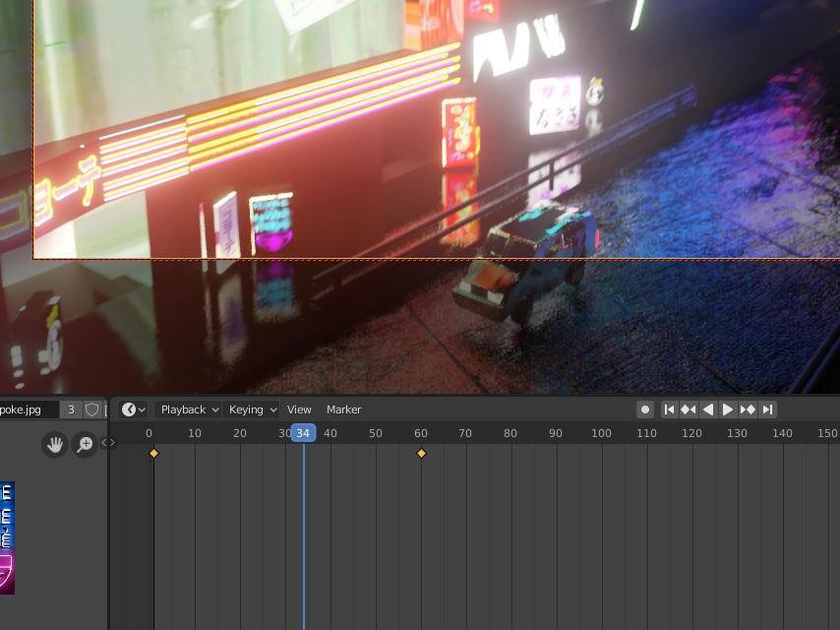Click the poke.jpg name field to rename it
840x630 pixels.
point(30,409)
